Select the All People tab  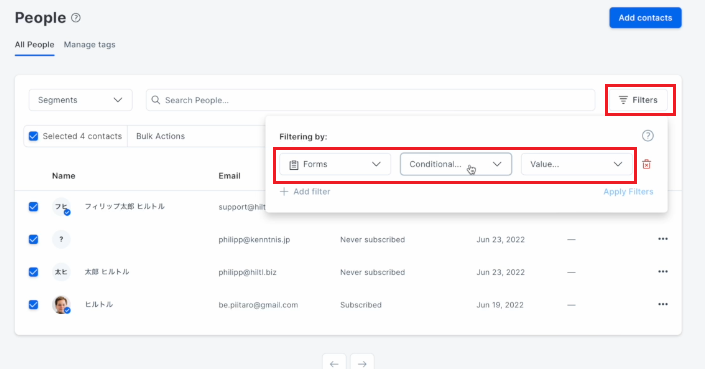pos(35,44)
